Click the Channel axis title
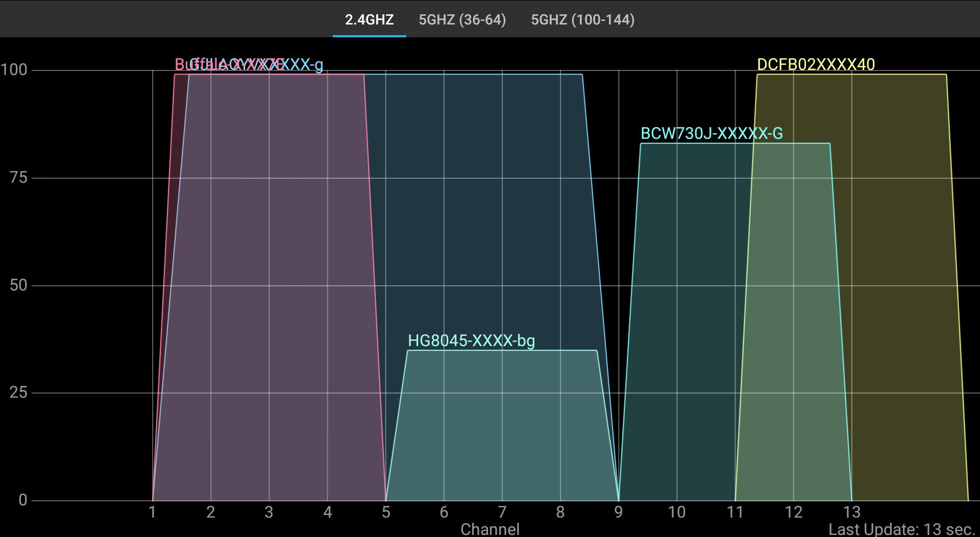This screenshot has width=980, height=537. point(489,529)
